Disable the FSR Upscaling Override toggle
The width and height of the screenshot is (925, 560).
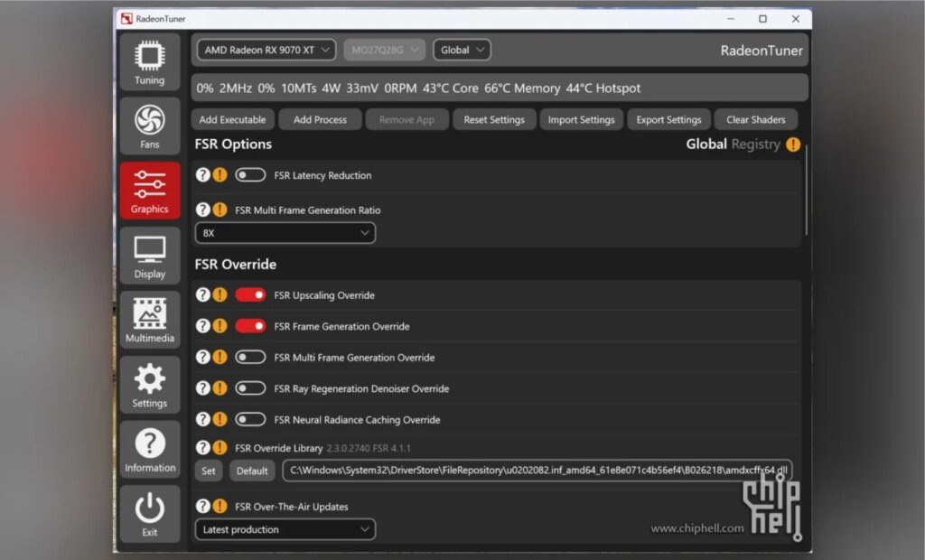pyautogui.click(x=250, y=294)
